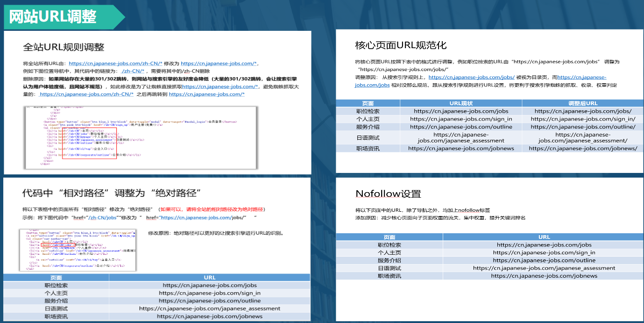Select 日语测试 in the Nofollow设置 table
This screenshot has width=644, height=323.
pyautogui.click(x=389, y=268)
